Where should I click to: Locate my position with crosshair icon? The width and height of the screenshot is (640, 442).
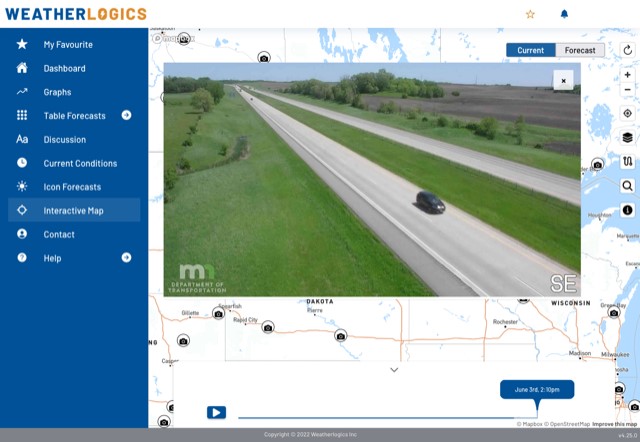(x=628, y=113)
